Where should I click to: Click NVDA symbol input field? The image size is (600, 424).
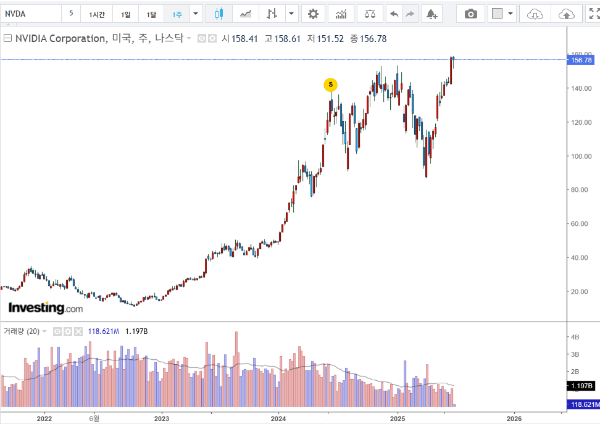point(31,14)
